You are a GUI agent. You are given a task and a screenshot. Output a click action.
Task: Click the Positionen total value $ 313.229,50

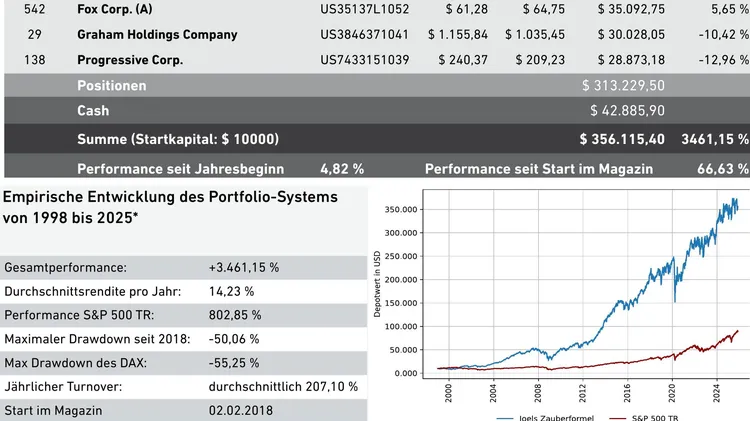point(623,86)
